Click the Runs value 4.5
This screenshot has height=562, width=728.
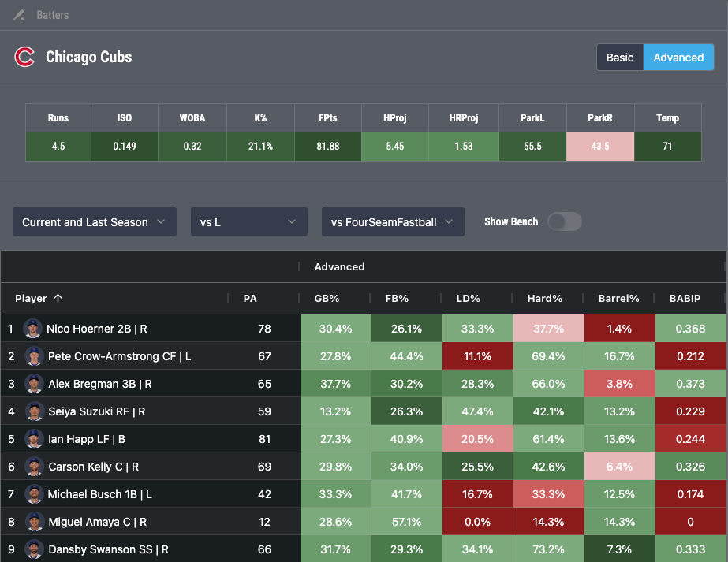pos(58,147)
